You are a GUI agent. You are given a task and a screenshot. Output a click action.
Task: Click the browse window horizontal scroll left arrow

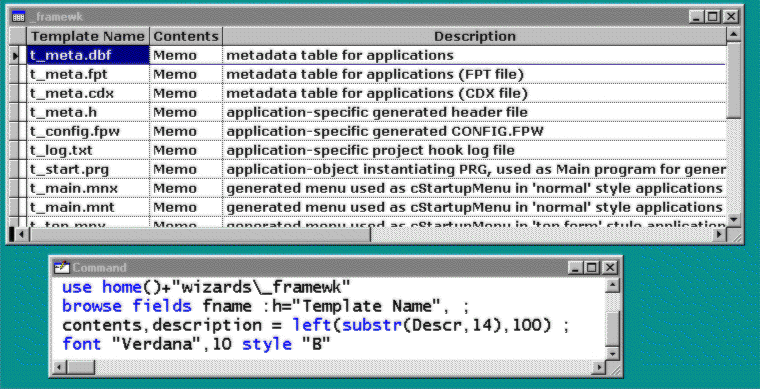(21, 234)
